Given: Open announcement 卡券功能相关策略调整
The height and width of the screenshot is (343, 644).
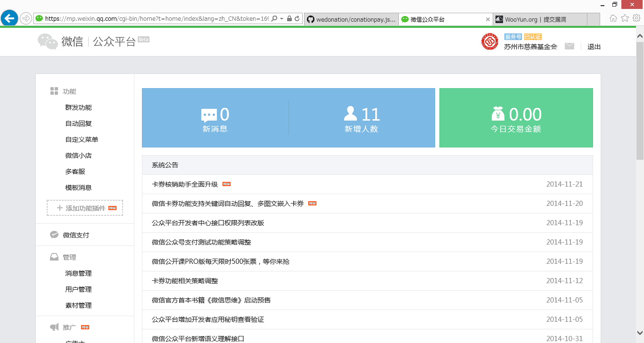Looking at the screenshot, I should click(x=185, y=281).
